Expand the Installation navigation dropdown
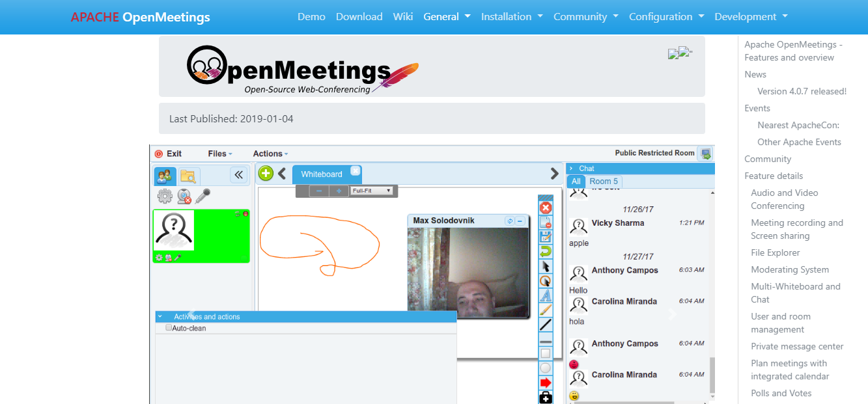Image resolution: width=868 pixels, height=404 pixels. click(x=512, y=17)
